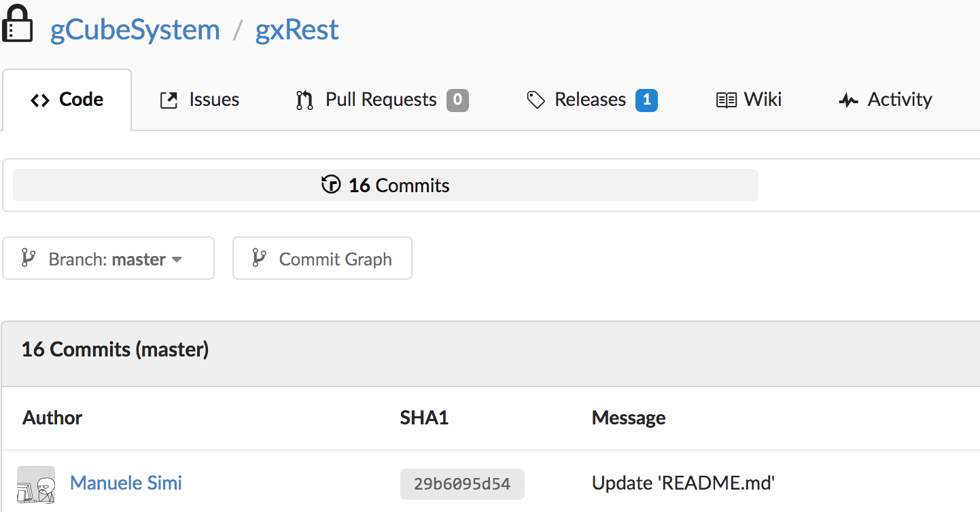Image resolution: width=980 pixels, height=512 pixels.
Task: Open the Activity tab
Action: tap(886, 100)
